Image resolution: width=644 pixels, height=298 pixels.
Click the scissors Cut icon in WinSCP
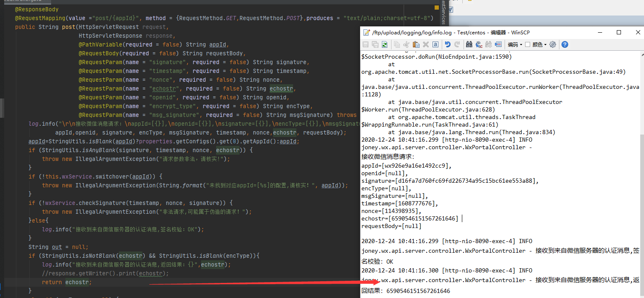pos(406,44)
